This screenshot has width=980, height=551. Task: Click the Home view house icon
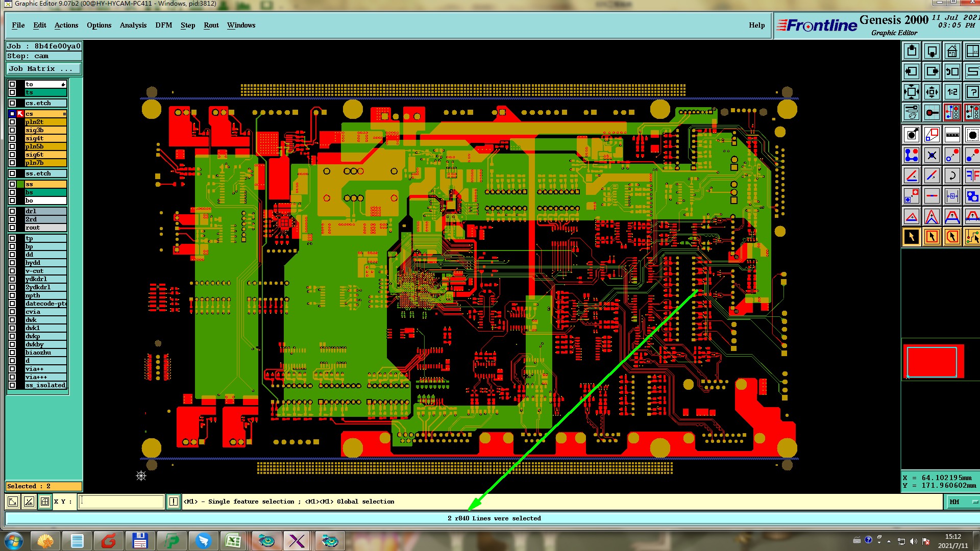click(952, 52)
